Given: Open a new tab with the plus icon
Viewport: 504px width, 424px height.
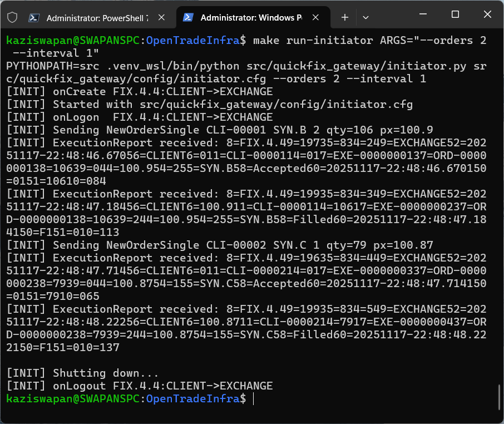Looking at the screenshot, I should click(x=344, y=17).
